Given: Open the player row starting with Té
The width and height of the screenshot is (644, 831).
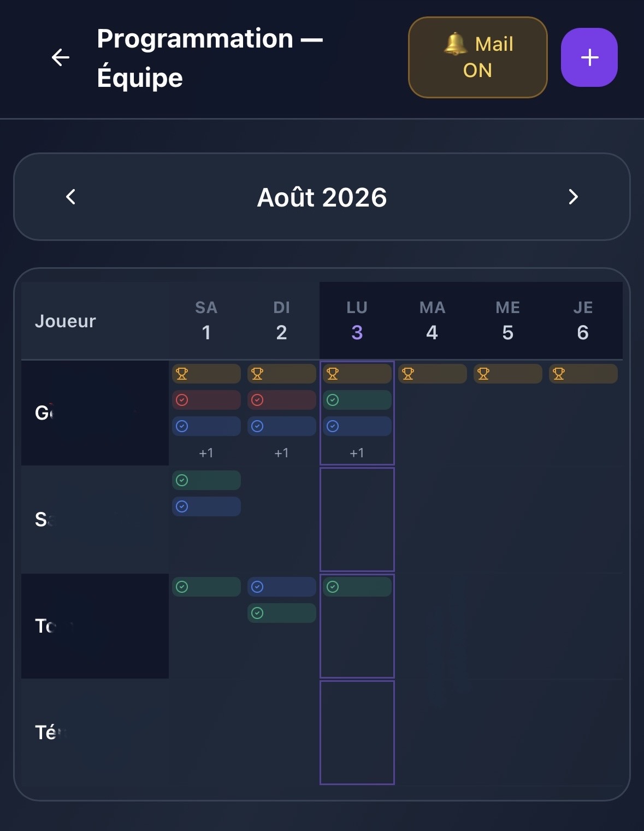Looking at the screenshot, I should pos(95,732).
